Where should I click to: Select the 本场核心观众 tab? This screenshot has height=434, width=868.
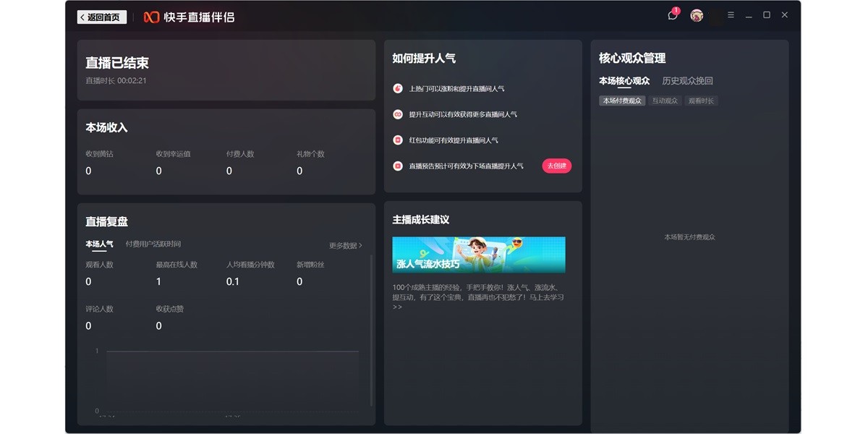pyautogui.click(x=624, y=81)
